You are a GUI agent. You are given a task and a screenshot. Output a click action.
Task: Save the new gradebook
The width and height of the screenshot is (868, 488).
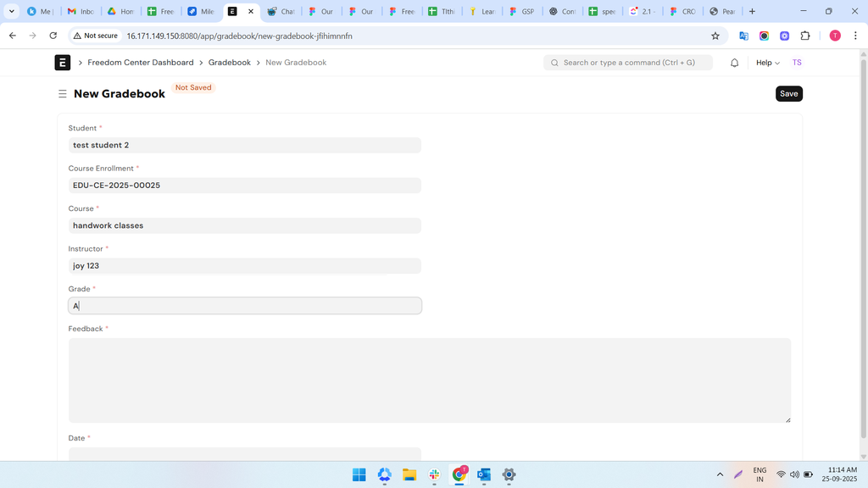click(788, 94)
